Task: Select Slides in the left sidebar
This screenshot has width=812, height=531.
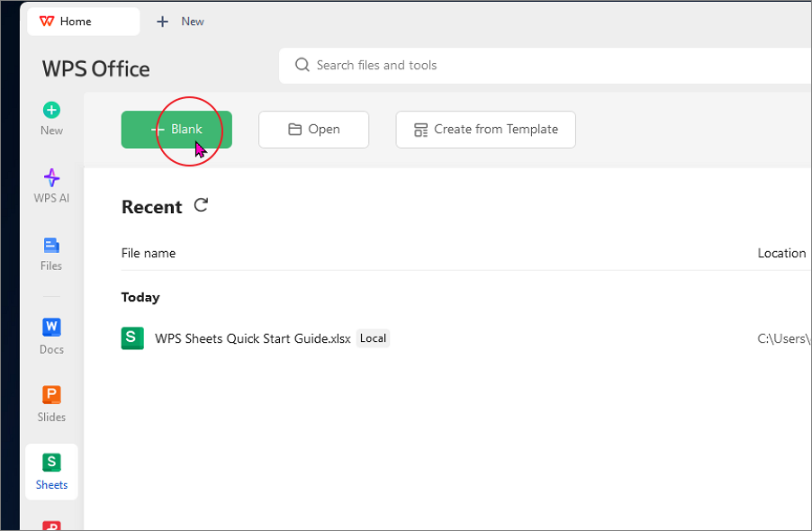Action: (x=51, y=404)
